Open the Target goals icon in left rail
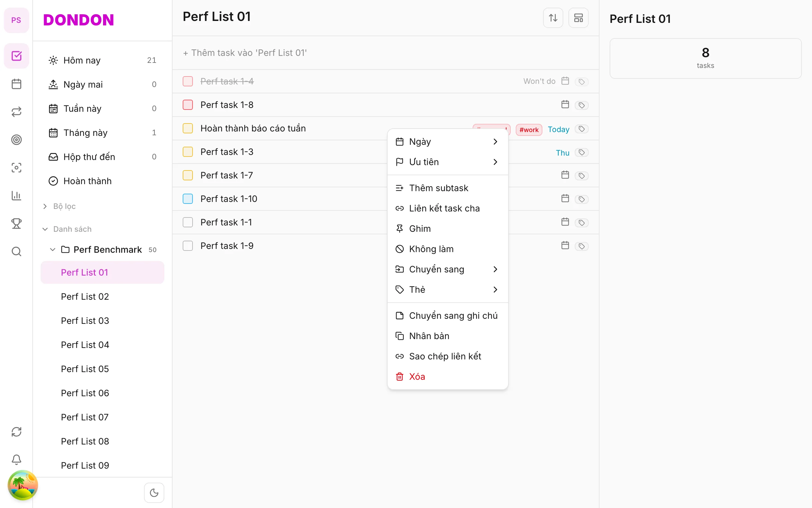The height and width of the screenshot is (508, 812). point(16,139)
